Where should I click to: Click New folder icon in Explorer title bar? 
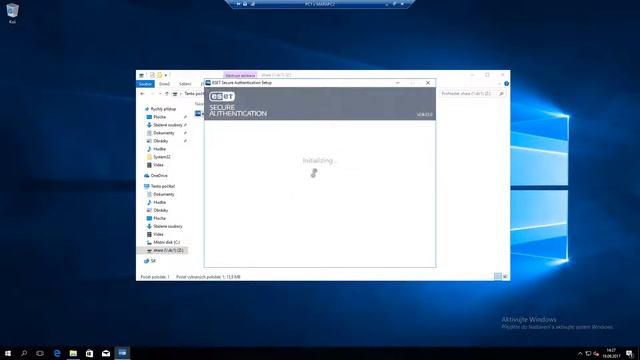tap(160, 75)
